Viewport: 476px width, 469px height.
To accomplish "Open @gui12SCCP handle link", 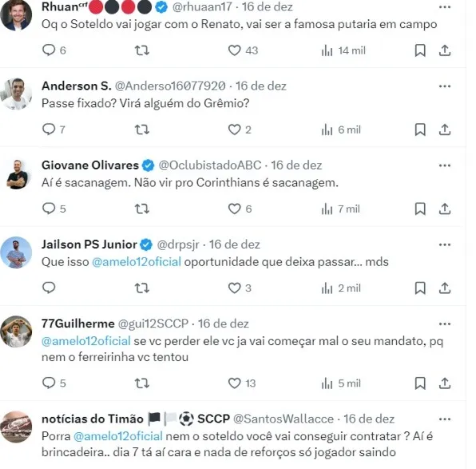I will (153, 324).
